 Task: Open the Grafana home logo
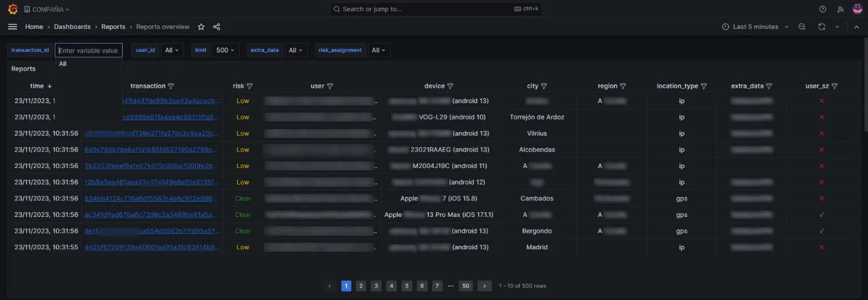(x=12, y=9)
